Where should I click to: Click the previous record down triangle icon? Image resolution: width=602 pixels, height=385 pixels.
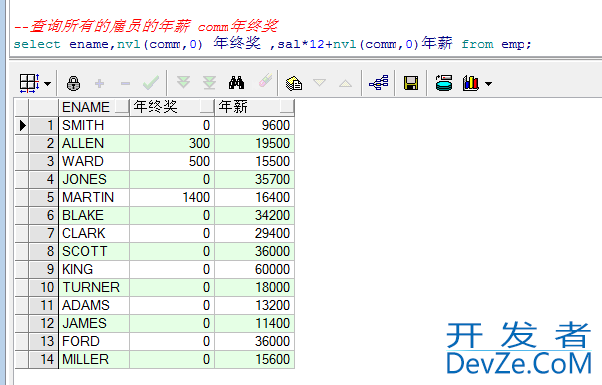tap(319, 83)
